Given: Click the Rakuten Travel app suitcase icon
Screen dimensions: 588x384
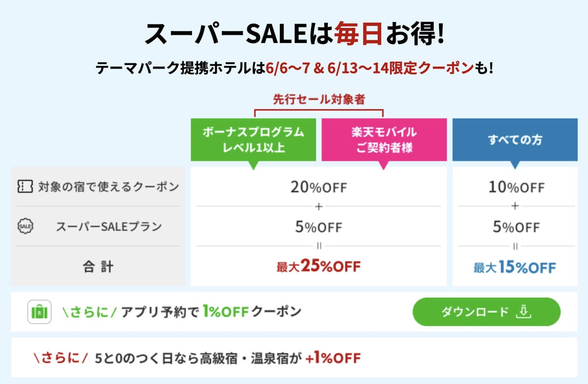Looking at the screenshot, I should pos(39,312).
